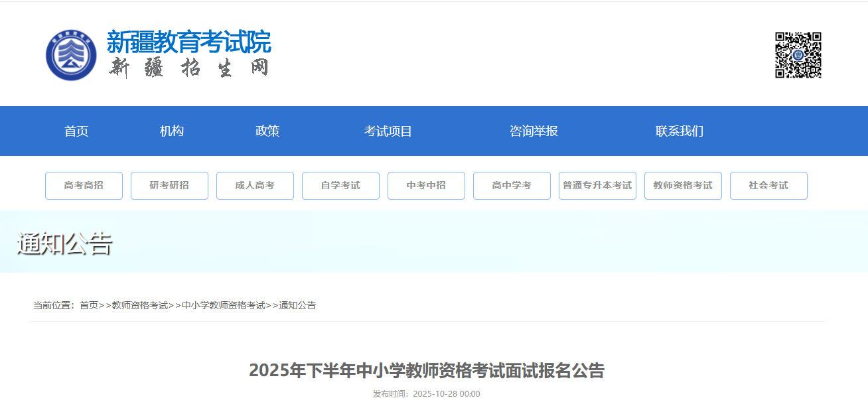Screen dimensions: 868x408
Task: Click the Xinjiang Education Examination Institute logo emblem
Action: coord(71,55)
